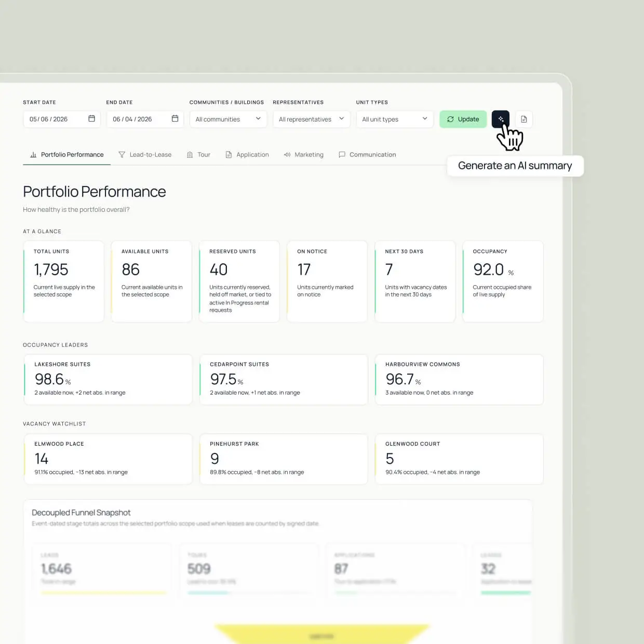This screenshot has height=644, width=644.
Task: Click the megaphone icon beside Marketing
Action: [x=287, y=155]
